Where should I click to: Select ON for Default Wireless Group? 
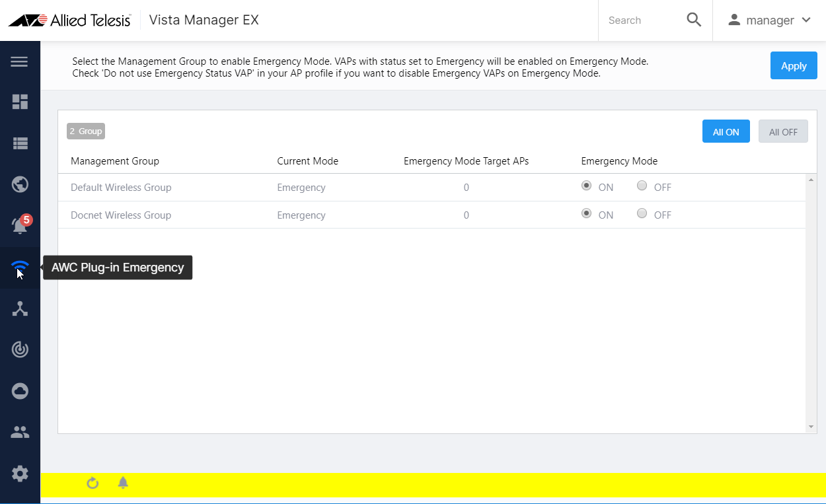(x=586, y=186)
